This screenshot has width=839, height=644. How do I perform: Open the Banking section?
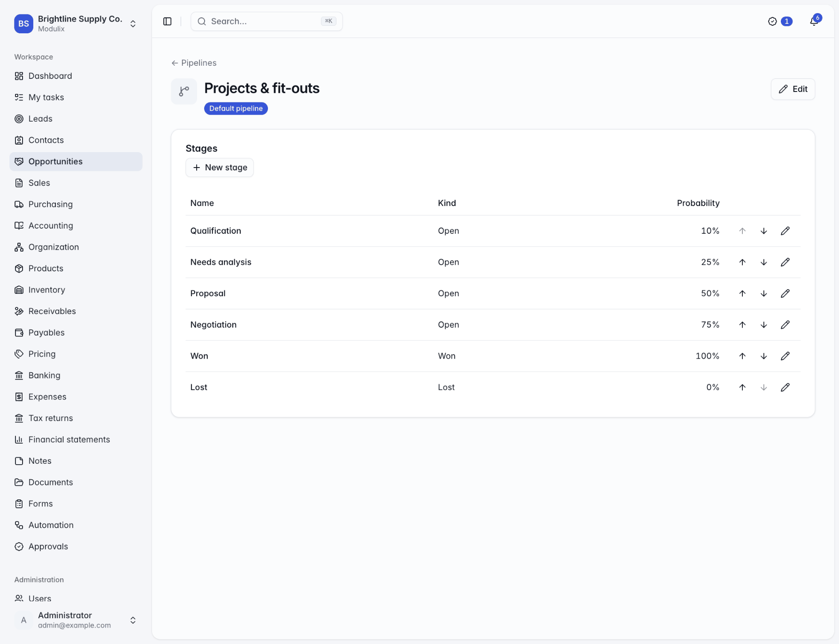(76, 375)
